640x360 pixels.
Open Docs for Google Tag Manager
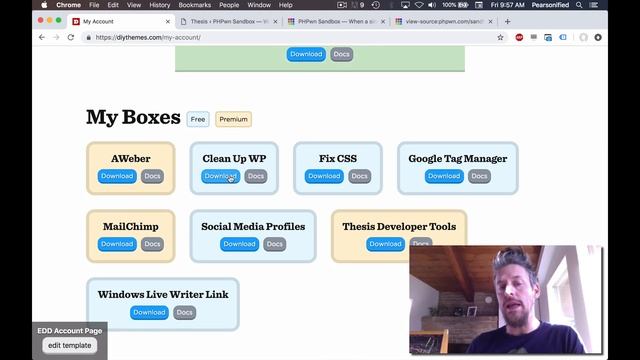click(x=479, y=176)
